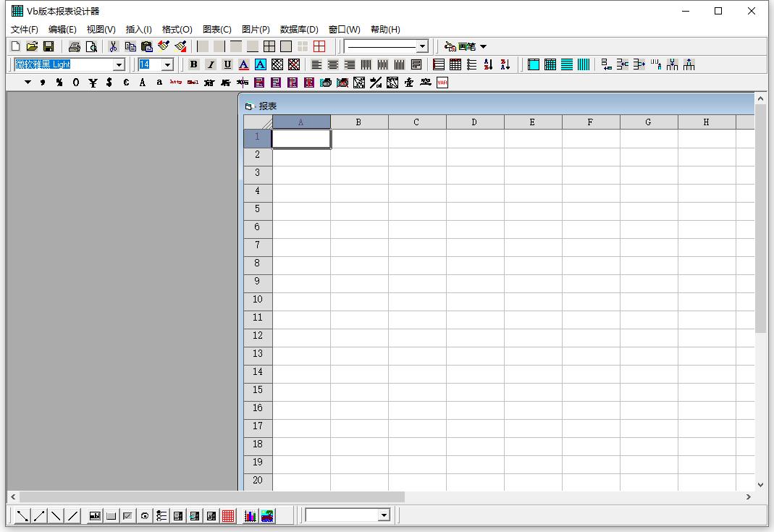Insert a bar chart from the bottom toolbar
Screen dimensions: 774x532
coord(250,515)
